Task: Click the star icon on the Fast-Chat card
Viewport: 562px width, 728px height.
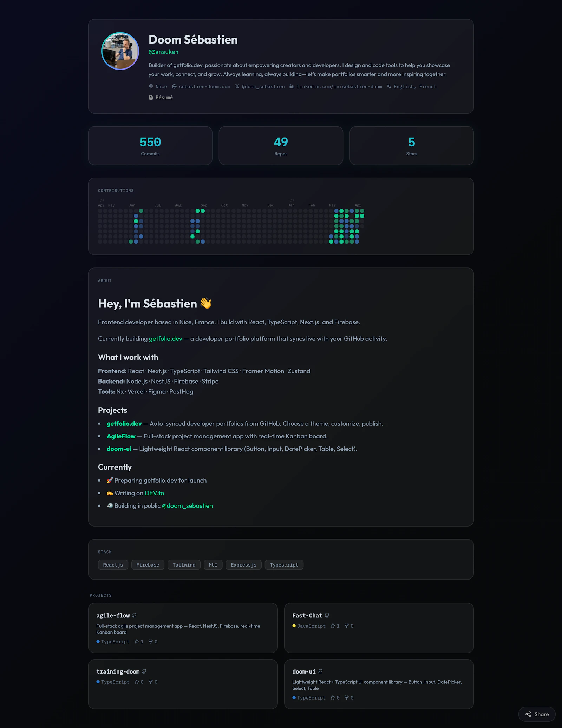Action: click(333, 626)
